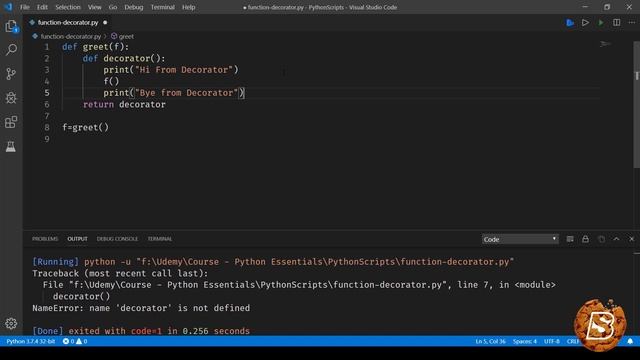
Task: Open the Debug view with the bug icon
Action: (11, 98)
